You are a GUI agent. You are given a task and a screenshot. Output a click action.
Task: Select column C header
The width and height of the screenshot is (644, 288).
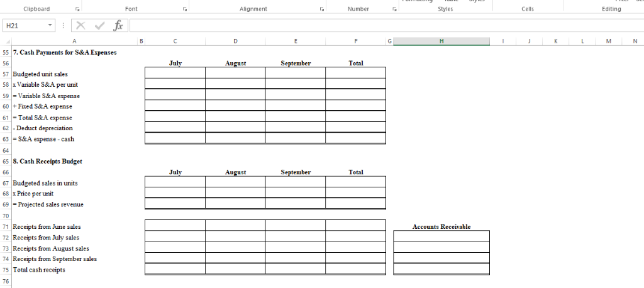tap(175, 41)
